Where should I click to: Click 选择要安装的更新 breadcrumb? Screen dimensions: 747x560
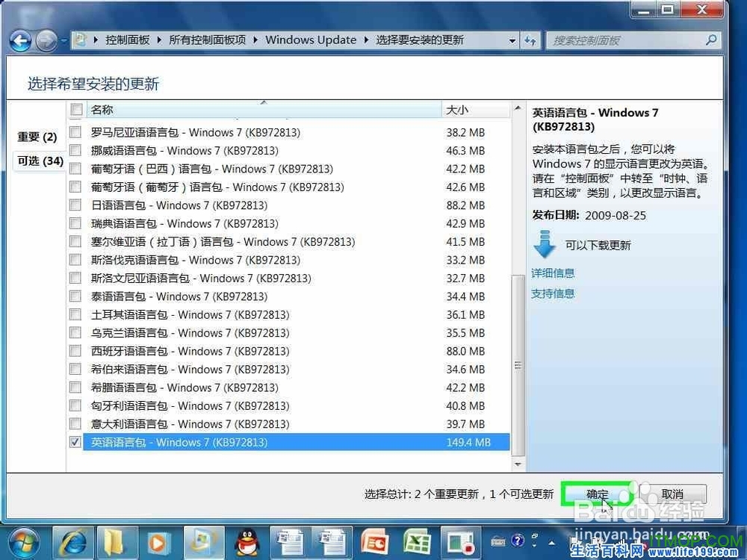420,40
